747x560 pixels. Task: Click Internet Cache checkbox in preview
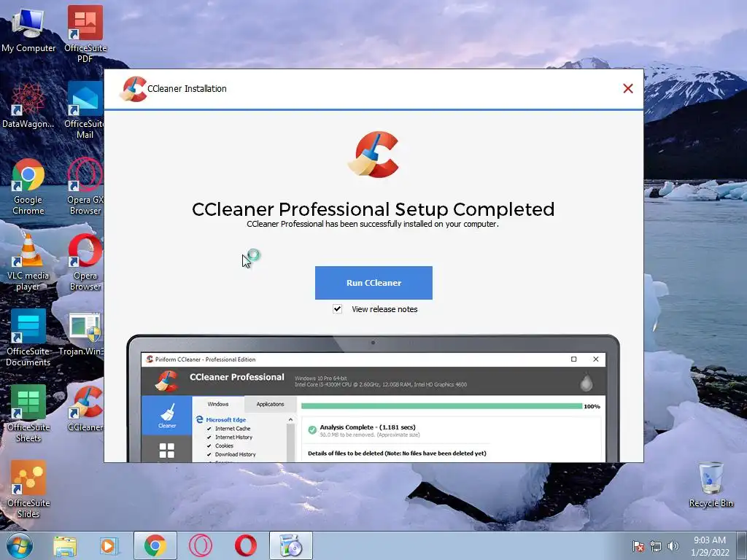point(209,429)
